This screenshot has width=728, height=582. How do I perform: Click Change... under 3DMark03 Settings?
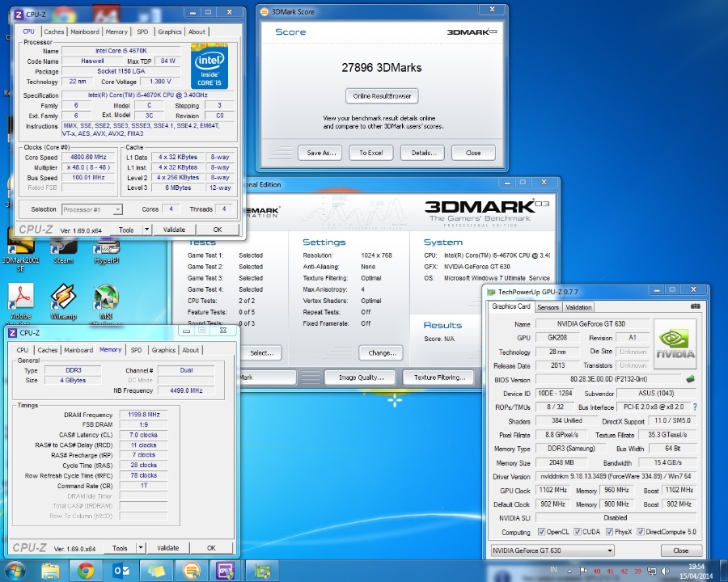382,352
